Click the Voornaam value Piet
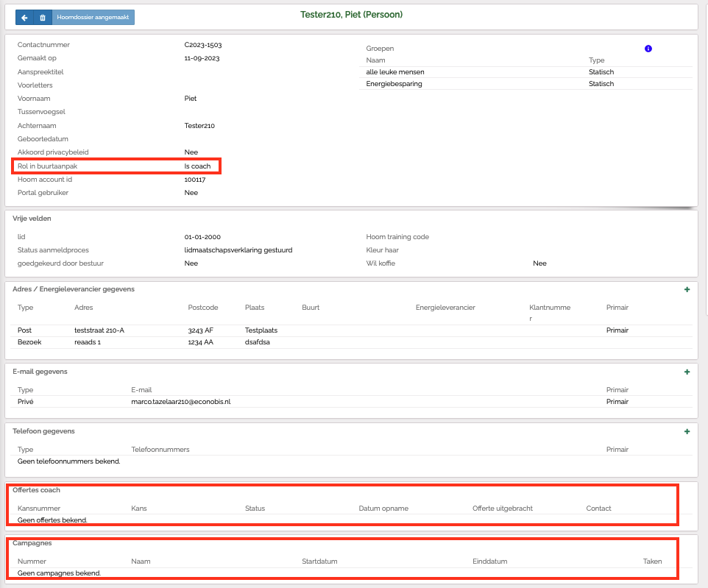This screenshot has width=708, height=588. (x=191, y=98)
